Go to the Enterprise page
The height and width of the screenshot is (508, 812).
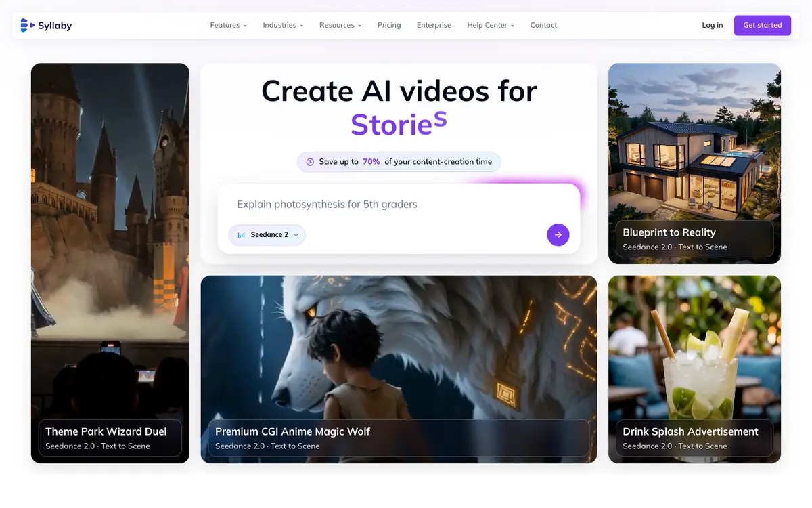coord(434,25)
